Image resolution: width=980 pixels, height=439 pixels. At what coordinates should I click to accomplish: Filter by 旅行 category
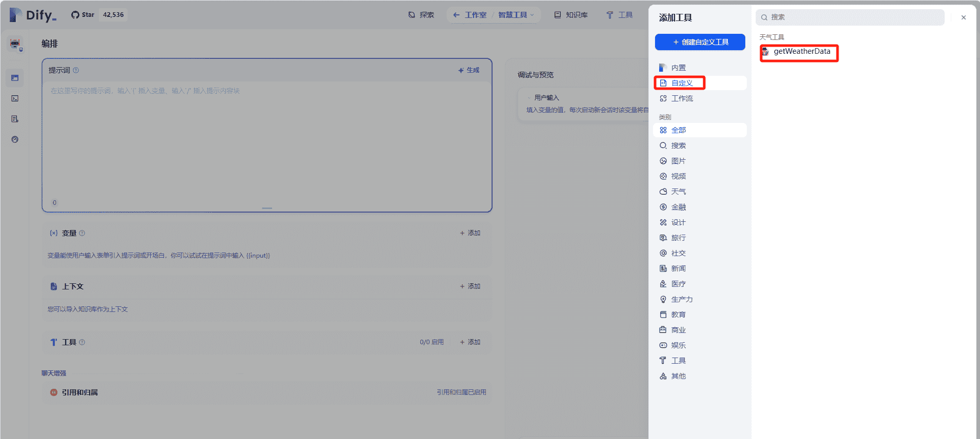click(700, 238)
